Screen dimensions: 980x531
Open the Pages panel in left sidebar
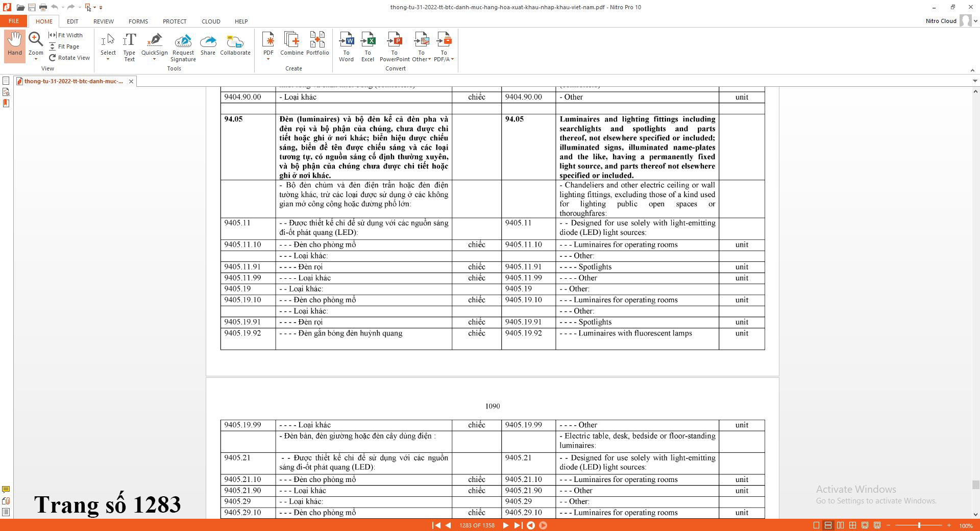point(6,81)
